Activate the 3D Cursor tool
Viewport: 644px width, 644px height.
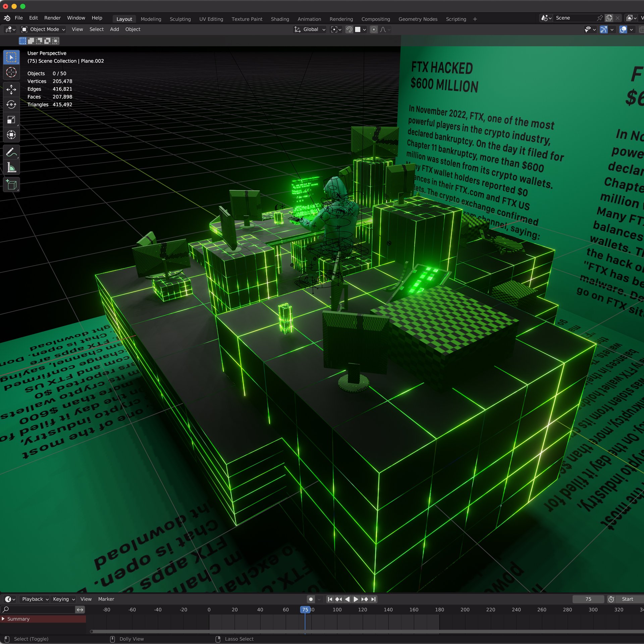[11, 72]
